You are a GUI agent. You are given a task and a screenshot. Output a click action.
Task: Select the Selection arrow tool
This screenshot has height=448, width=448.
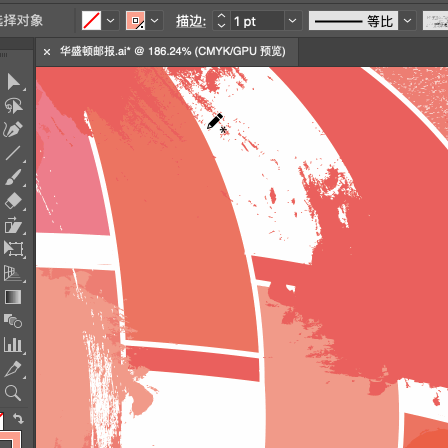[x=13, y=82]
